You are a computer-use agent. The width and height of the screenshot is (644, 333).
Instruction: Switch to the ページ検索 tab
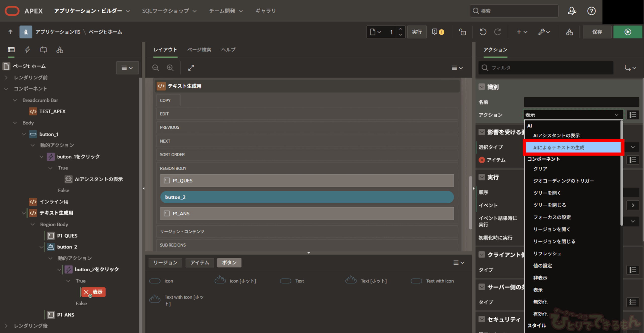(199, 50)
